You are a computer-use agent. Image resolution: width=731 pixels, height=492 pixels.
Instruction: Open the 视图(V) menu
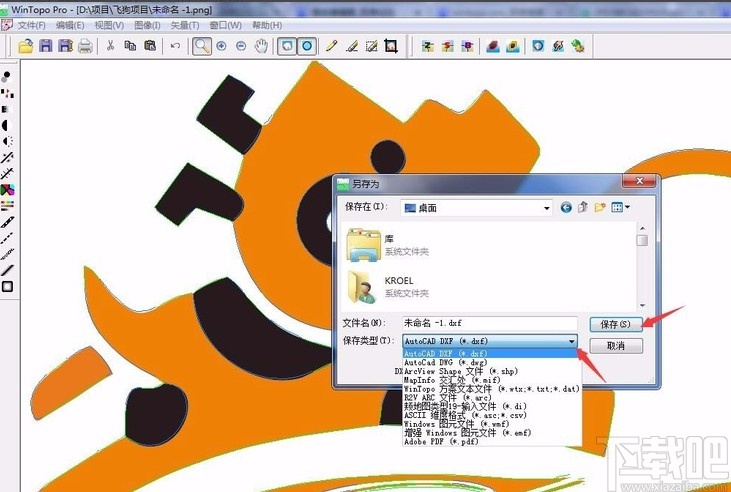tap(109, 25)
